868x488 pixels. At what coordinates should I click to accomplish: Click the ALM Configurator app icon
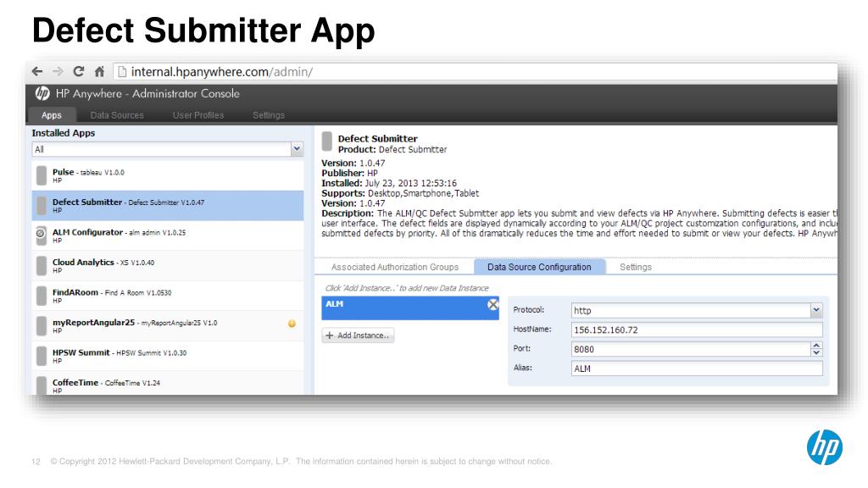click(x=41, y=236)
